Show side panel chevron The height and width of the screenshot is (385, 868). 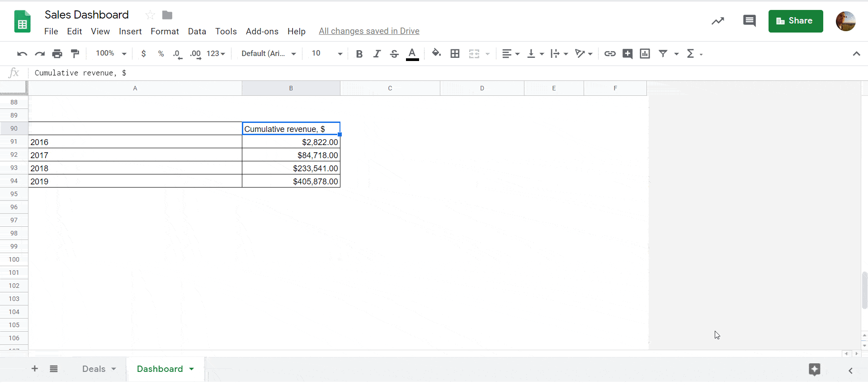pyautogui.click(x=850, y=371)
